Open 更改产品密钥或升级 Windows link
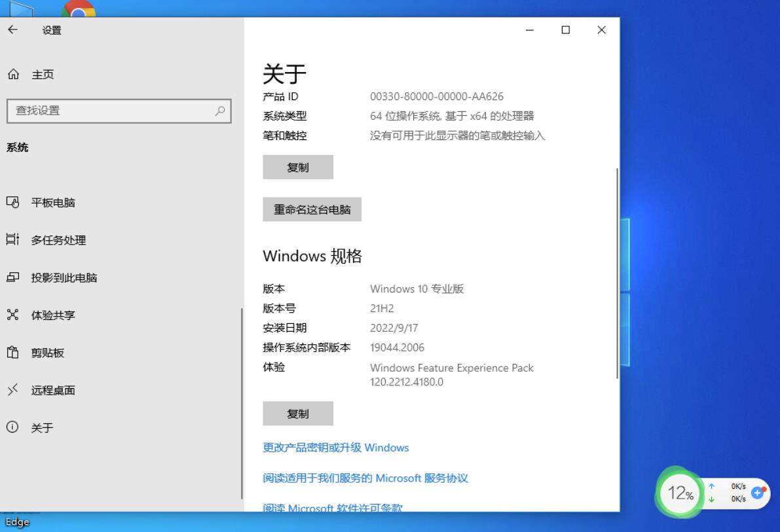The width and height of the screenshot is (780, 532). pyautogui.click(x=336, y=448)
